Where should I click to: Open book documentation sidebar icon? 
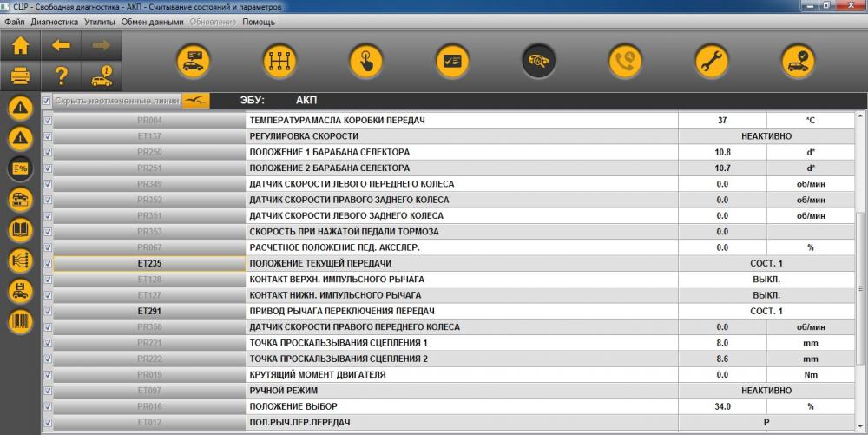coord(21,230)
